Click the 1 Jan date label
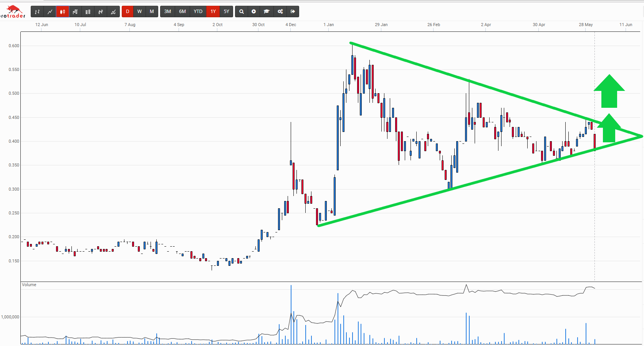 point(329,25)
